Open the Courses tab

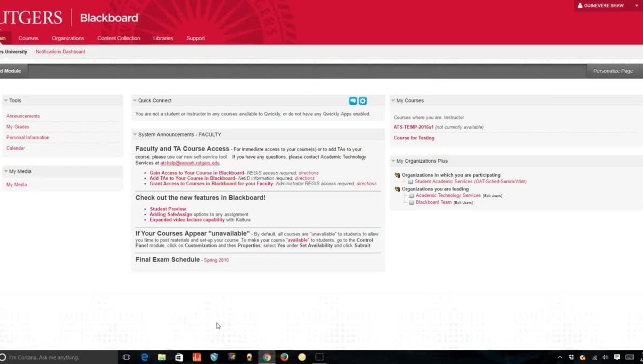(28, 38)
